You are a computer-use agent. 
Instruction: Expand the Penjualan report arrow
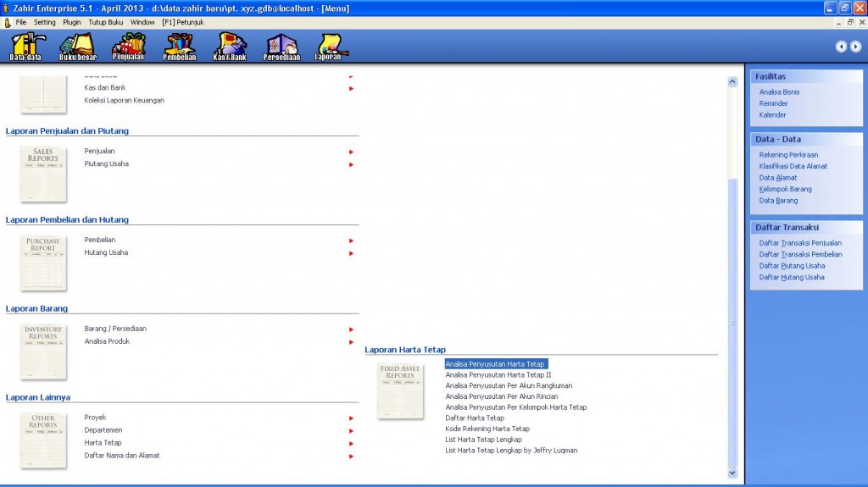[x=351, y=152]
